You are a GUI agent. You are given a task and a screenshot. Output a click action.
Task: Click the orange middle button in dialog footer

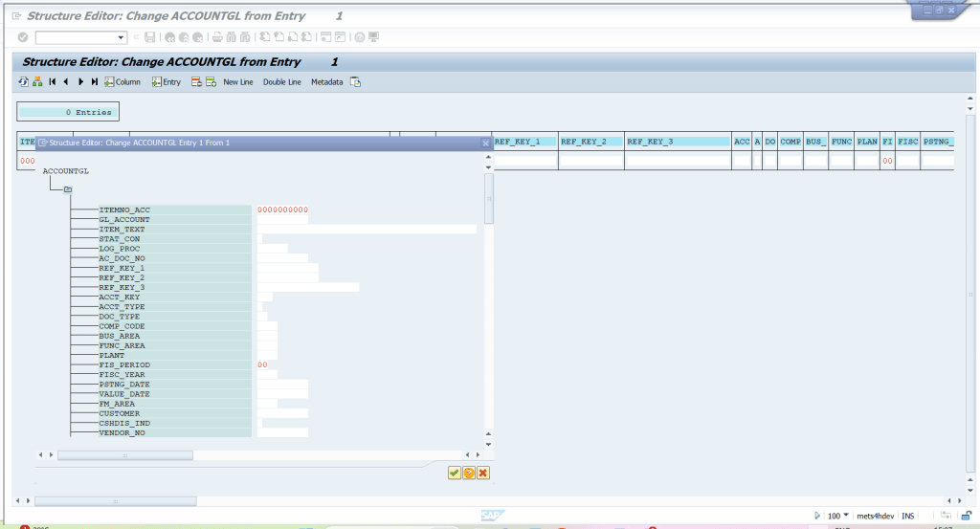pos(469,473)
